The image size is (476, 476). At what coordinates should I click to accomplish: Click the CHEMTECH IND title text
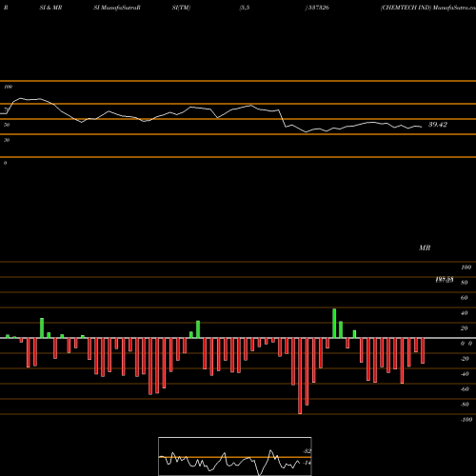click(x=406, y=8)
